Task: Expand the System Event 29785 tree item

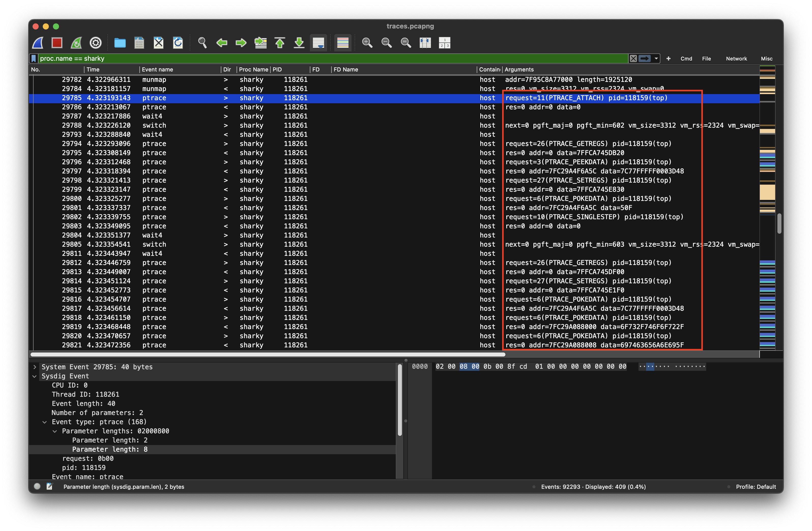Action: pos(34,367)
